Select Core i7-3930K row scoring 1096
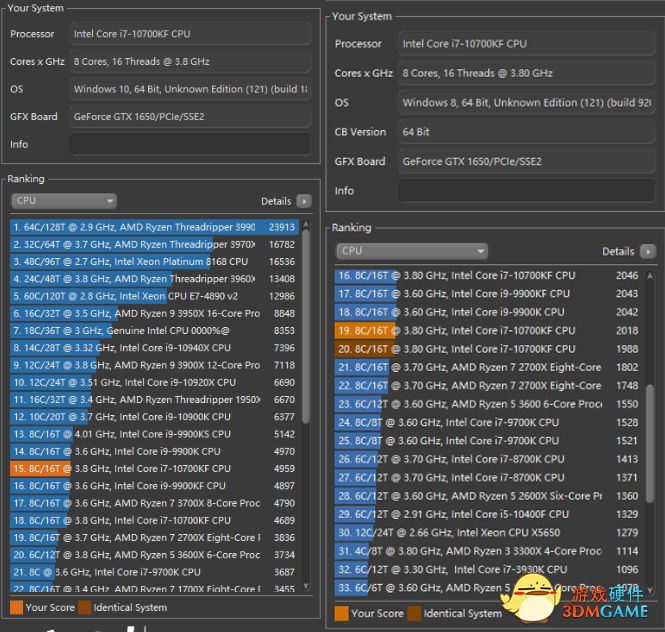This screenshot has width=665, height=632. [488, 569]
